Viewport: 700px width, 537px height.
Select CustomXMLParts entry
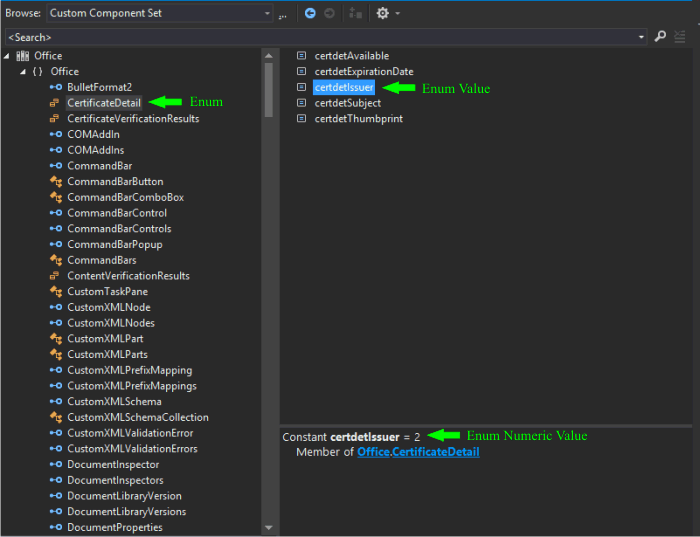(x=108, y=354)
